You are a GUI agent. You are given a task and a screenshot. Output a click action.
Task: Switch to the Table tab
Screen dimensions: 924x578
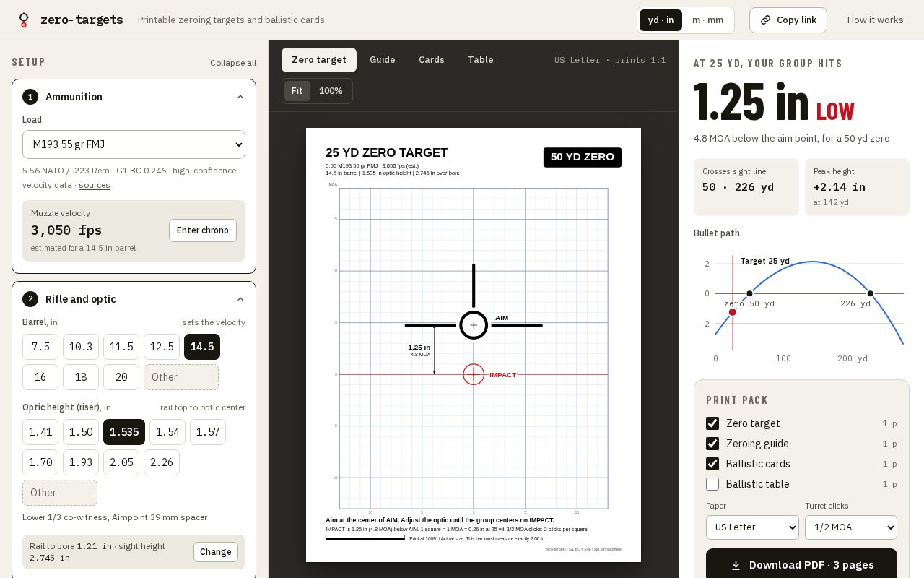click(481, 60)
